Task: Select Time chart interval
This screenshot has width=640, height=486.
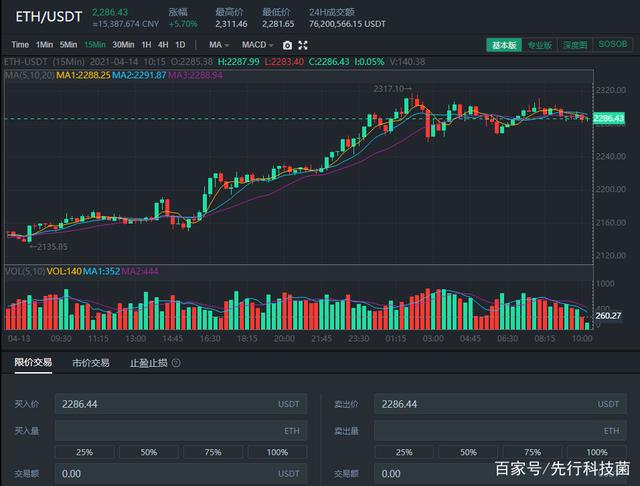Action: point(20,45)
